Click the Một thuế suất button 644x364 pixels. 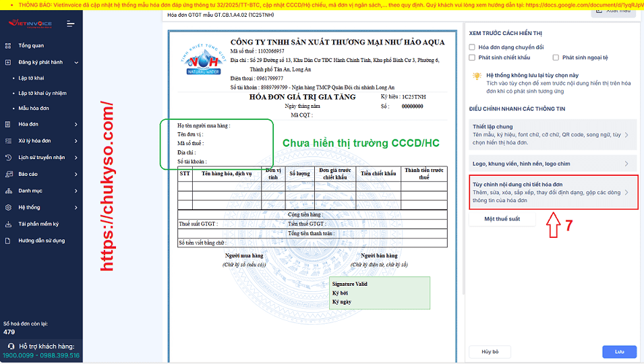502,218
